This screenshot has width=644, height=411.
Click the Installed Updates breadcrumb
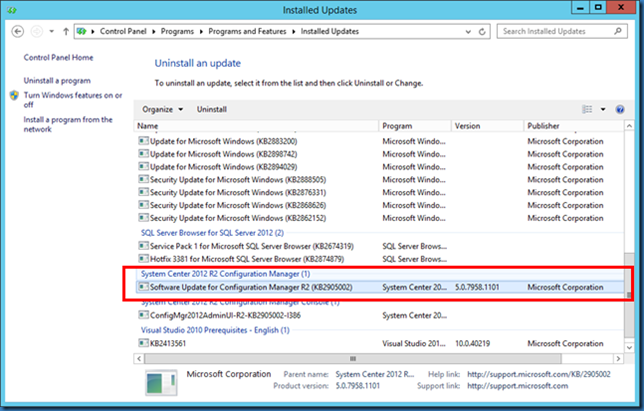click(330, 31)
